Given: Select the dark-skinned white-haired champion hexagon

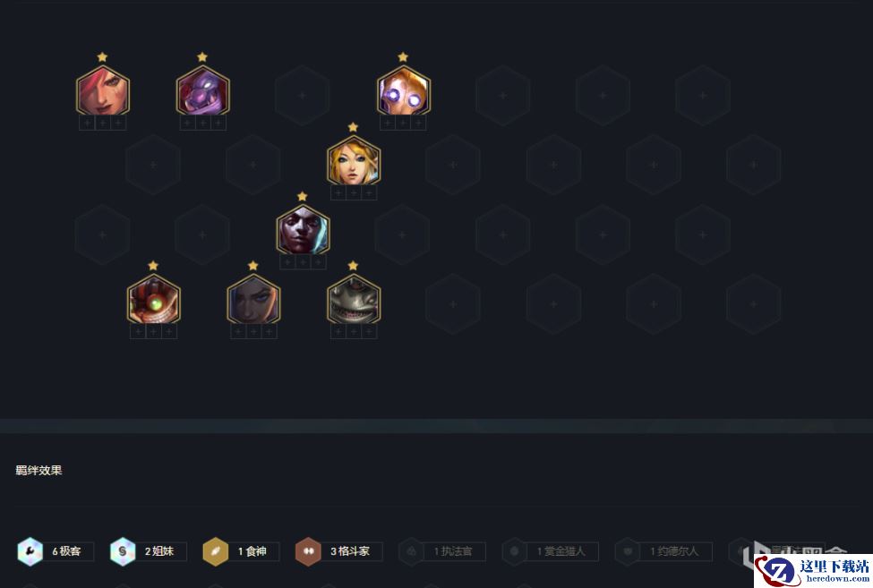Looking at the screenshot, I should tap(303, 230).
